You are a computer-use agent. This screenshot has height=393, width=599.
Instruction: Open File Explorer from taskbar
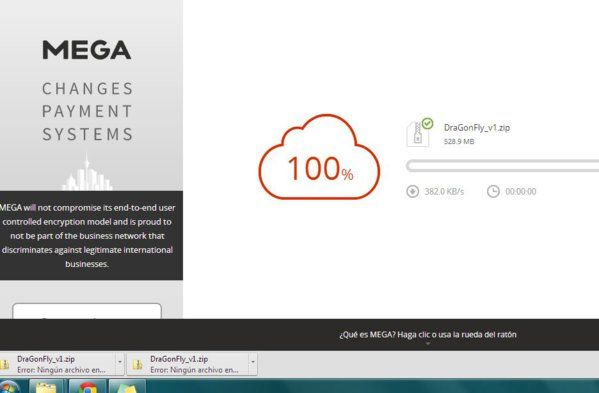click(46, 387)
